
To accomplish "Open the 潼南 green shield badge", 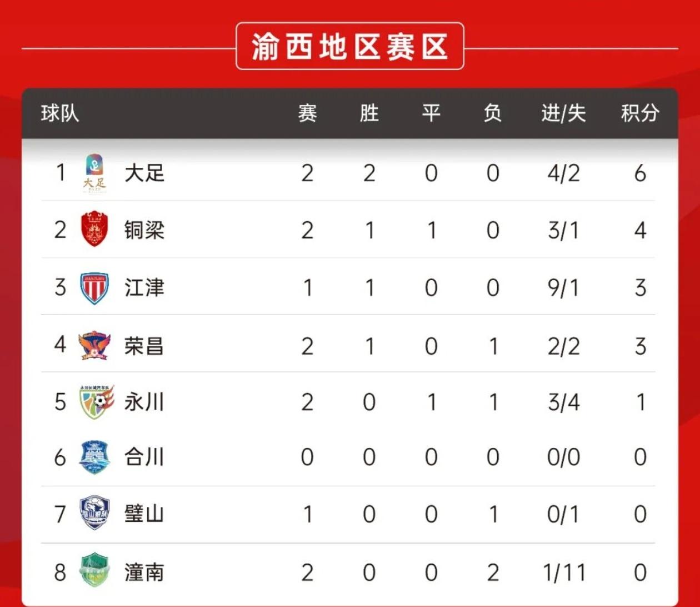I will [94, 570].
